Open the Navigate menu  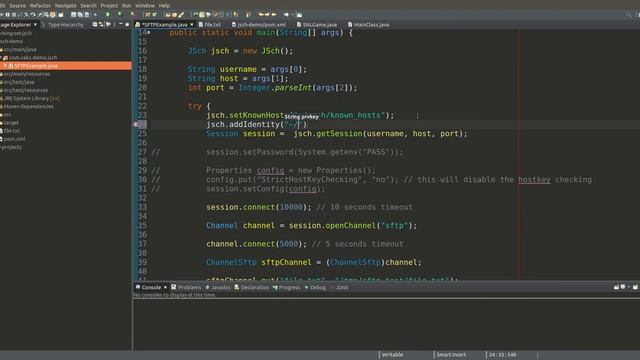point(65,6)
